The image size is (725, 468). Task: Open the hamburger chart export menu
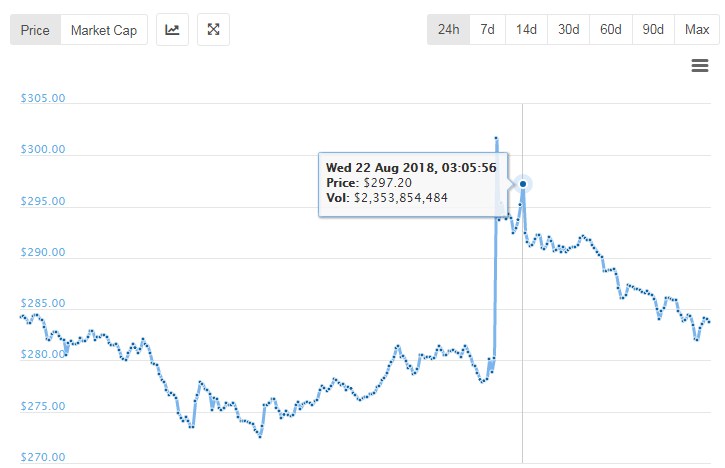click(700, 66)
